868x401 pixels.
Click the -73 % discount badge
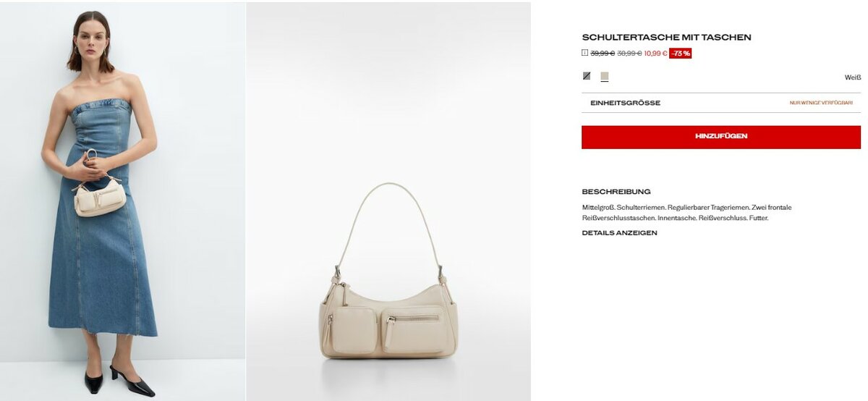(x=680, y=53)
